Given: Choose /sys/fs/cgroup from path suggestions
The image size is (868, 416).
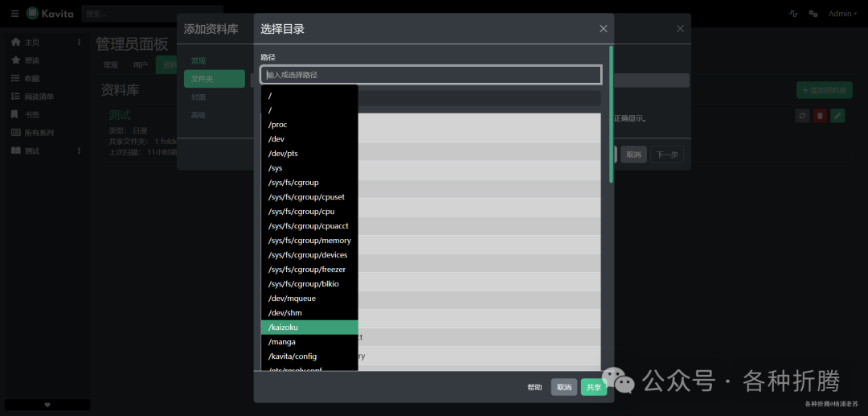Looking at the screenshot, I should point(309,182).
